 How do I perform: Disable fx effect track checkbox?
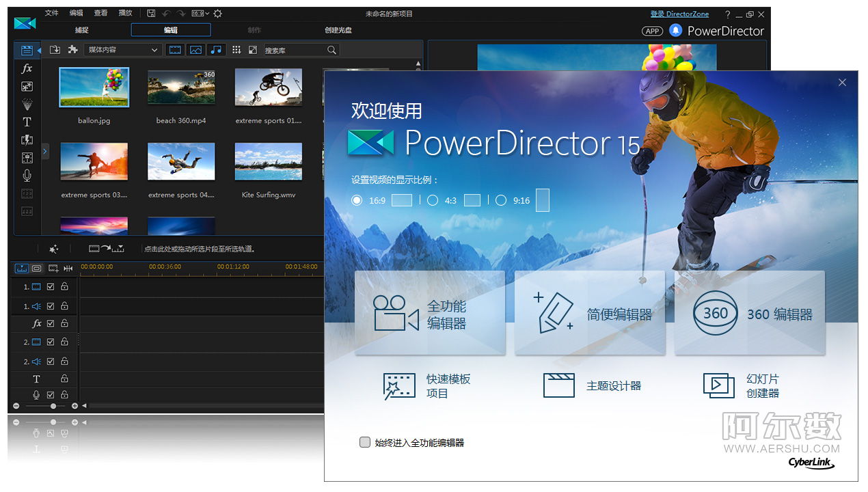point(51,323)
